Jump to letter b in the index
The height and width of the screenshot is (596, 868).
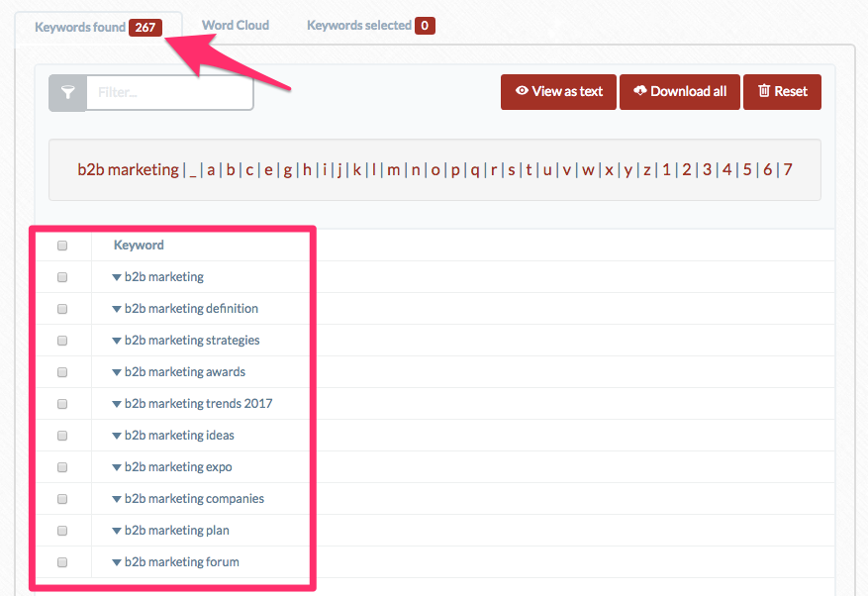pyautogui.click(x=231, y=169)
